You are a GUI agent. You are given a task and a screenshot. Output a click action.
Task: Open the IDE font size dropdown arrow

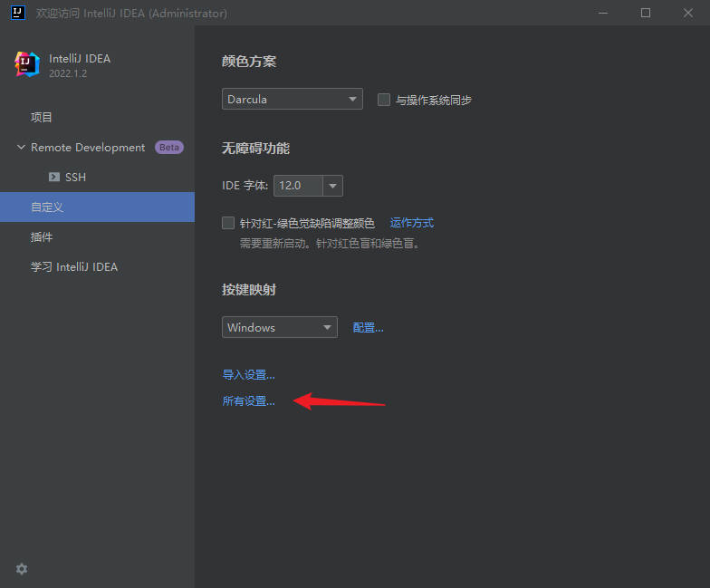(x=333, y=186)
